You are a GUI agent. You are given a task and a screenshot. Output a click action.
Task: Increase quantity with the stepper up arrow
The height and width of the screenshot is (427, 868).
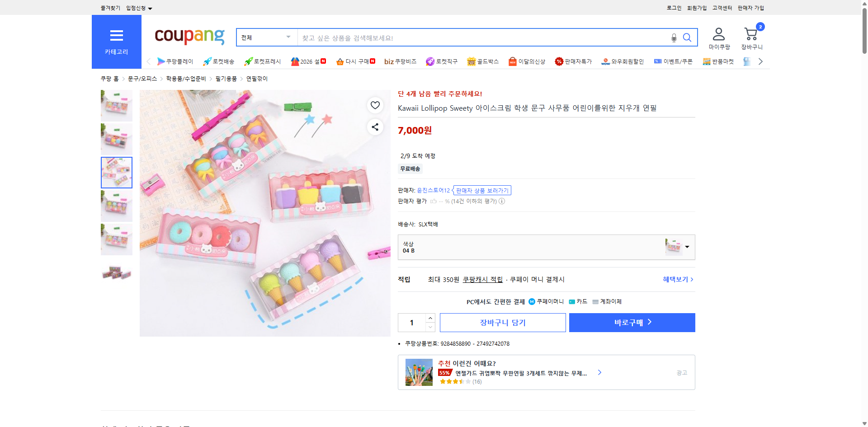coord(430,318)
